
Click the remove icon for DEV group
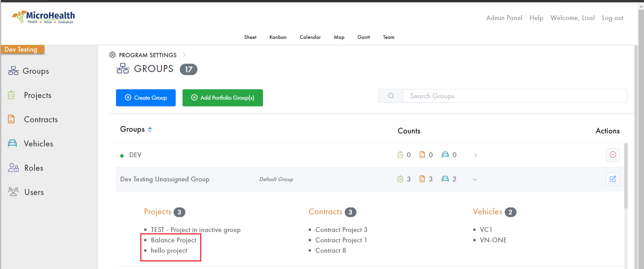(x=613, y=155)
